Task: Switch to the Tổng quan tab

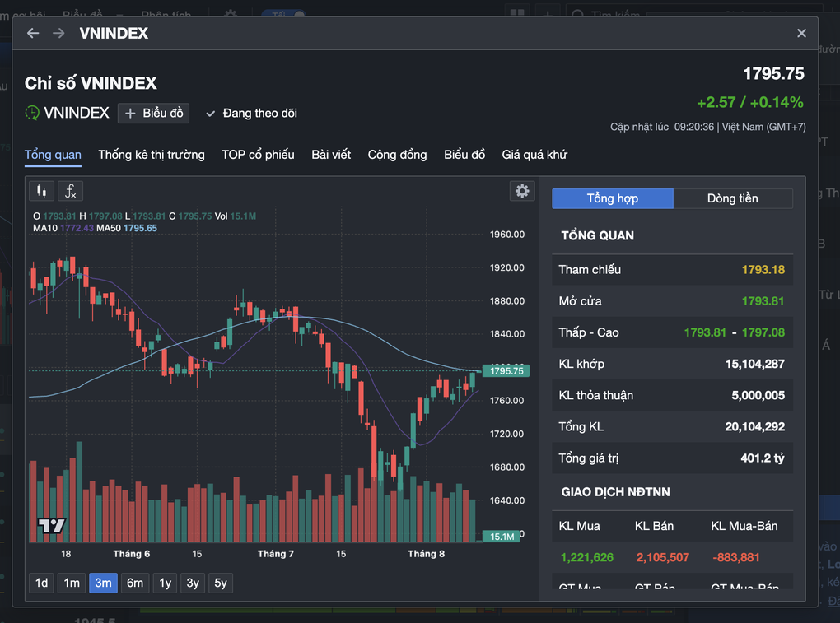Action: tap(53, 155)
